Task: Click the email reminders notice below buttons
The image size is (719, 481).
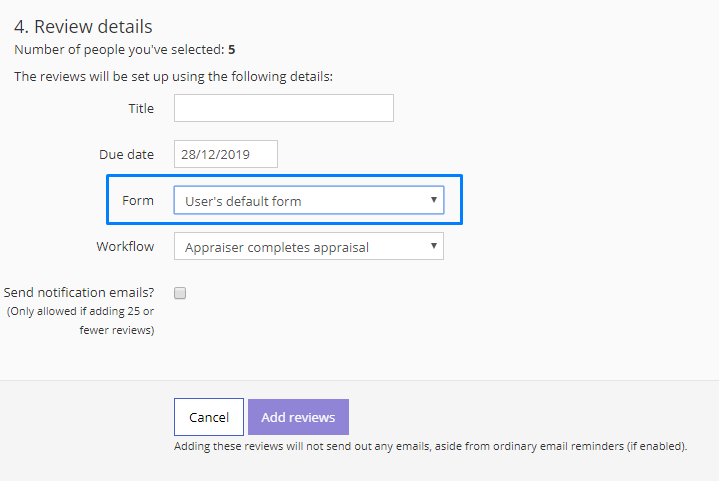Action: 430,446
